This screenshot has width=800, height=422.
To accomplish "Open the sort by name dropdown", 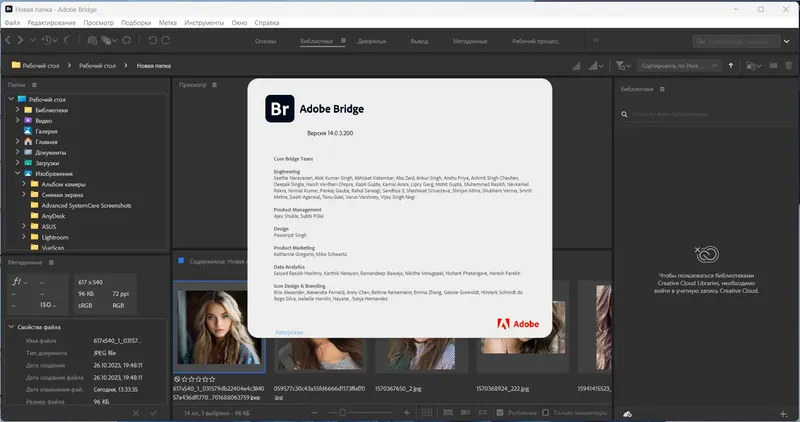I will [x=679, y=66].
